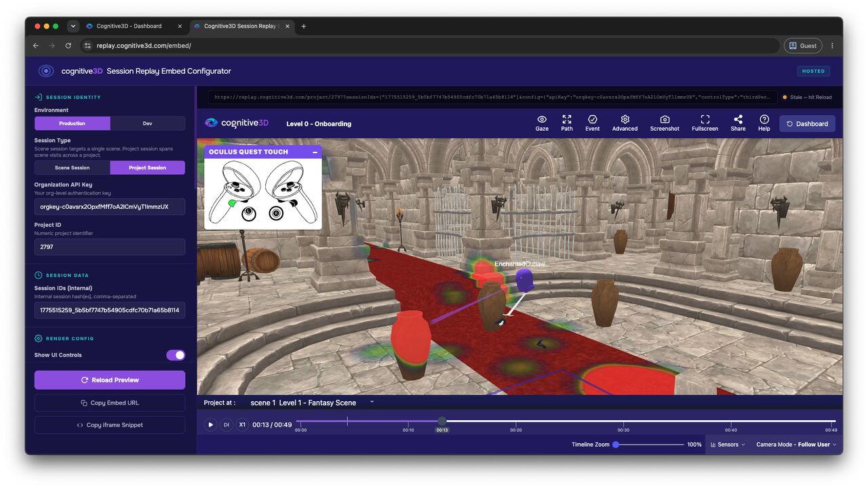Open the Event checkmark icon
The width and height of the screenshot is (868, 488).
click(x=593, y=119)
